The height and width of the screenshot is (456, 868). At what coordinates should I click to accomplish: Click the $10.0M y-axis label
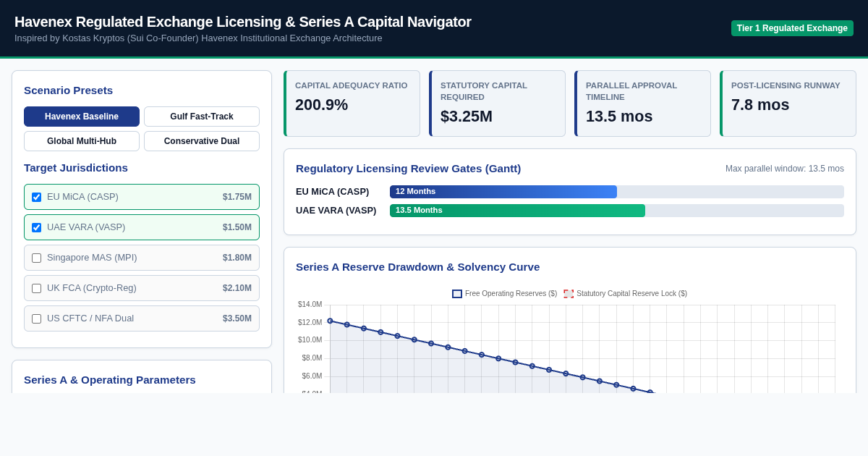pos(310,340)
